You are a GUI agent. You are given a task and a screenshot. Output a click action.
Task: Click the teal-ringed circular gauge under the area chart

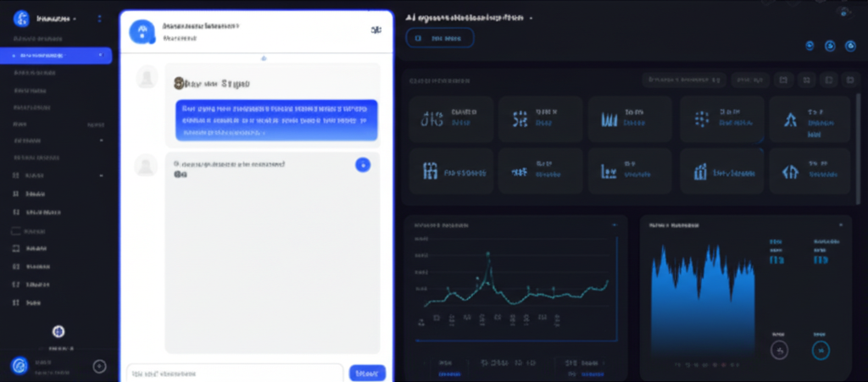821,350
